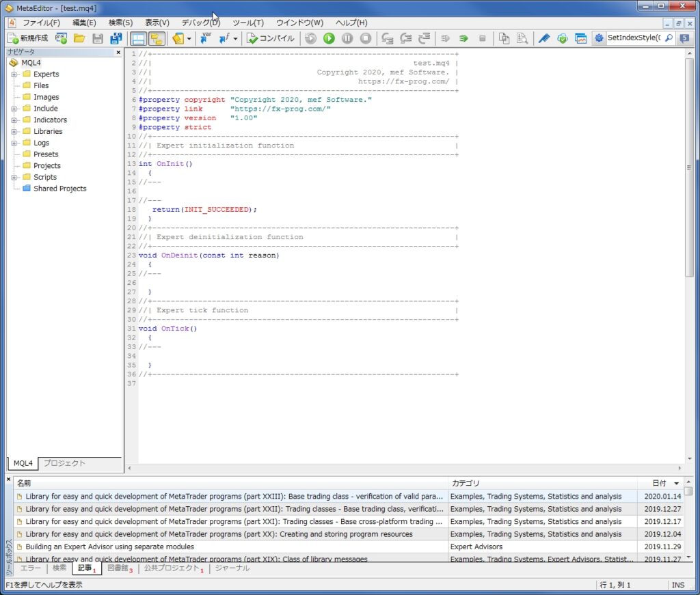The image size is (700, 595).
Task: Click the chat notification icon
Action: pyautogui.click(x=684, y=38)
